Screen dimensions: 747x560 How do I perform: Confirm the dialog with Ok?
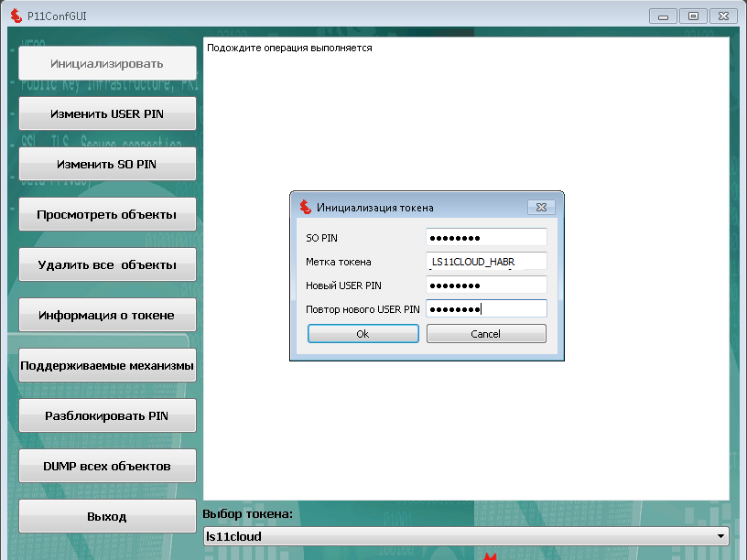[363, 334]
